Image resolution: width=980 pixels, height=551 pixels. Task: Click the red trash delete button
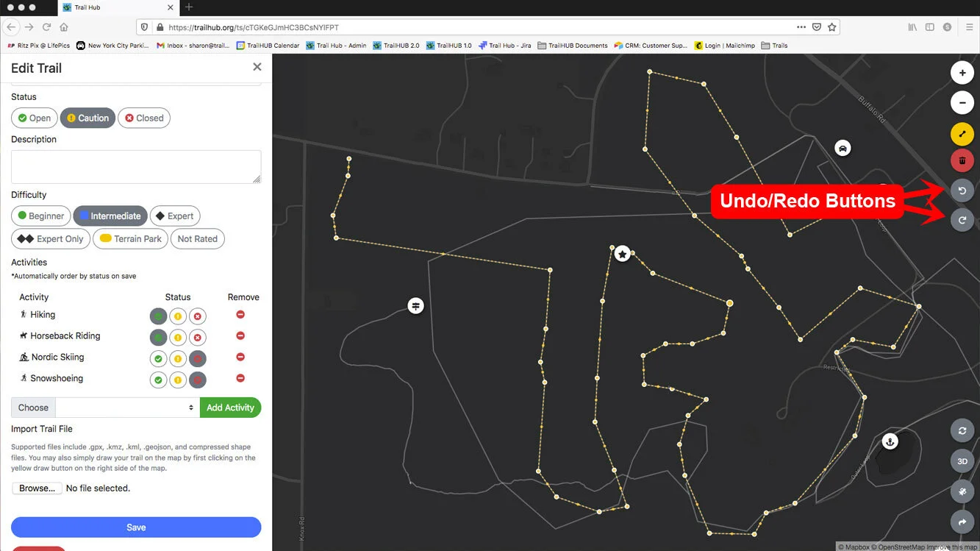pos(962,160)
